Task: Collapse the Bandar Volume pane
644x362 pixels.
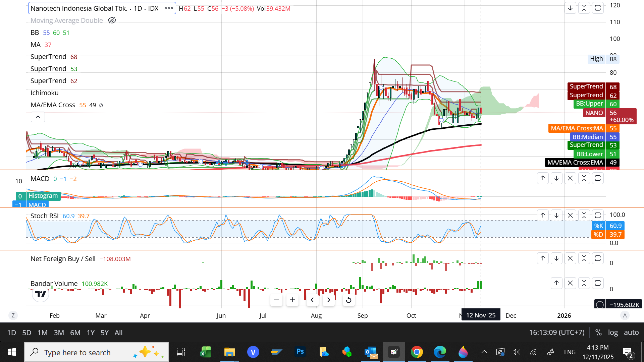Action: [584, 283]
